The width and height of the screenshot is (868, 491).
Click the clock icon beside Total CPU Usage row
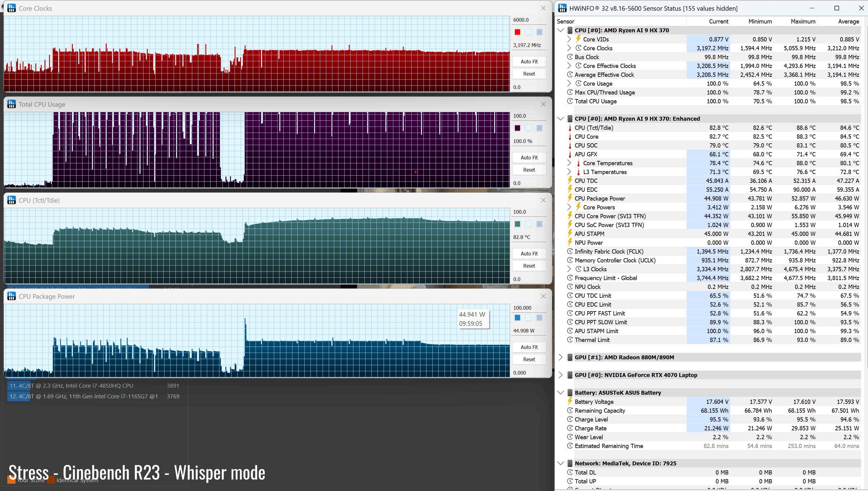pyautogui.click(x=570, y=101)
